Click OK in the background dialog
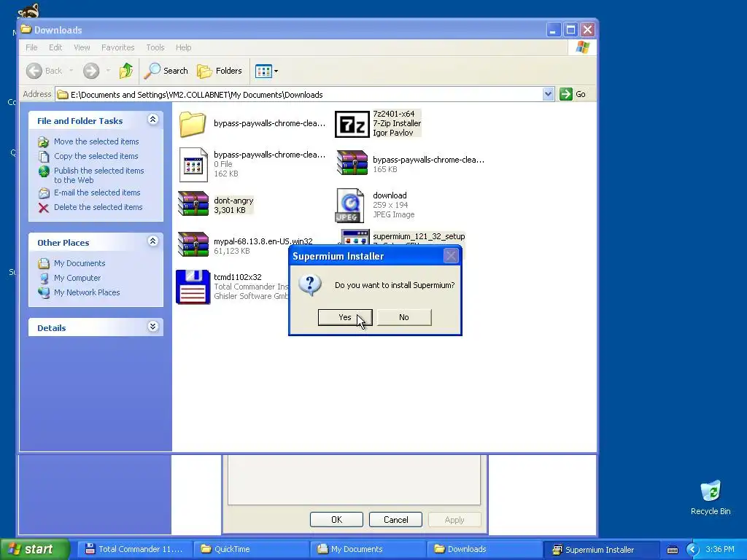Screen dimensions: 747x560 pyautogui.click(x=336, y=519)
